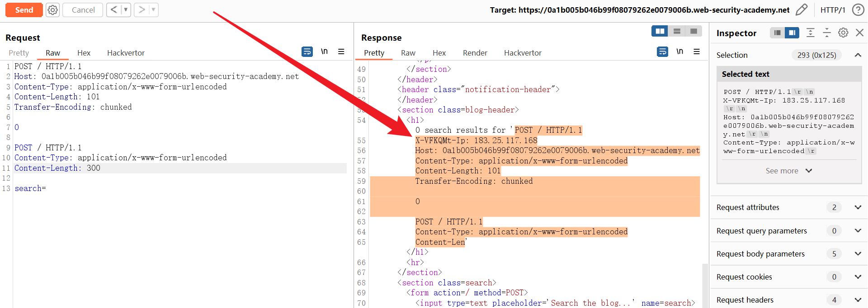
Task: Open the Render tab in Response
Action: pyautogui.click(x=475, y=53)
